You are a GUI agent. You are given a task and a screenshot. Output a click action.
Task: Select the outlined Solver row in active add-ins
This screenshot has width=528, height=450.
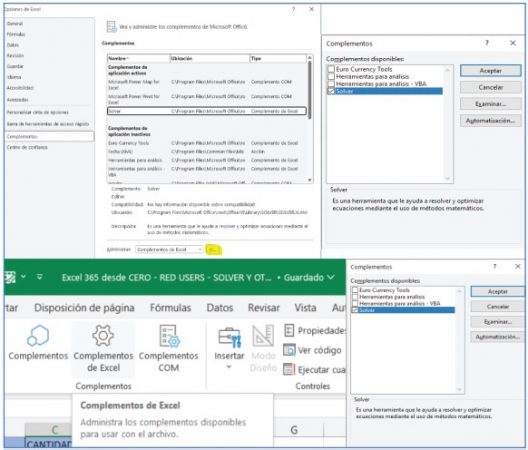pyautogui.click(x=207, y=111)
